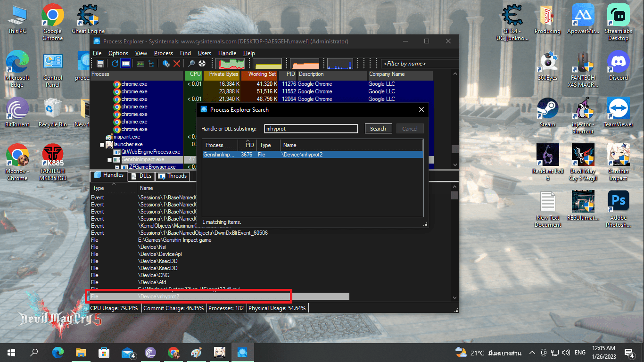The height and width of the screenshot is (362, 644).
Task: Open the File menu
Action: 97,53
